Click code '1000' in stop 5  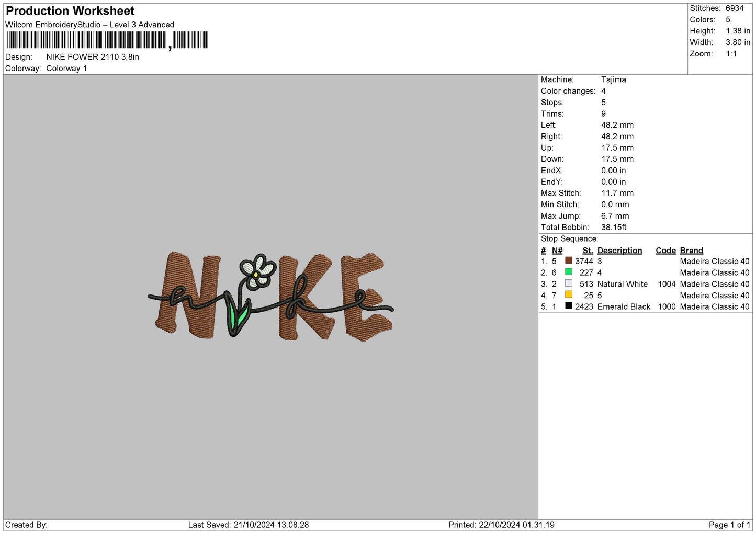coord(667,307)
